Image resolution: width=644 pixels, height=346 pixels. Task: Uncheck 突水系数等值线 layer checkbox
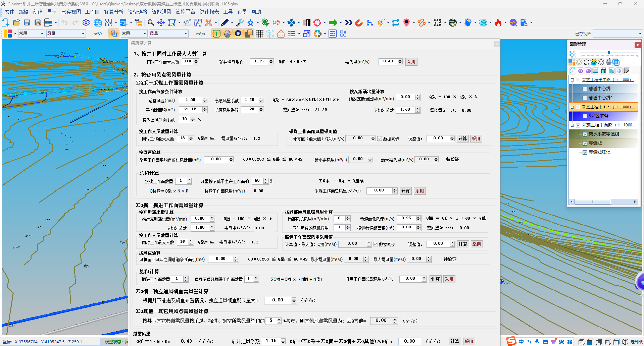(585, 134)
